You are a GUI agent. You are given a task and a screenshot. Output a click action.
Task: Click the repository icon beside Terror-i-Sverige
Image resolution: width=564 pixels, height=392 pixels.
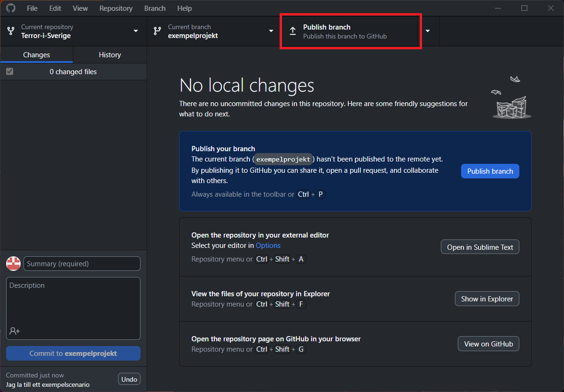click(11, 31)
